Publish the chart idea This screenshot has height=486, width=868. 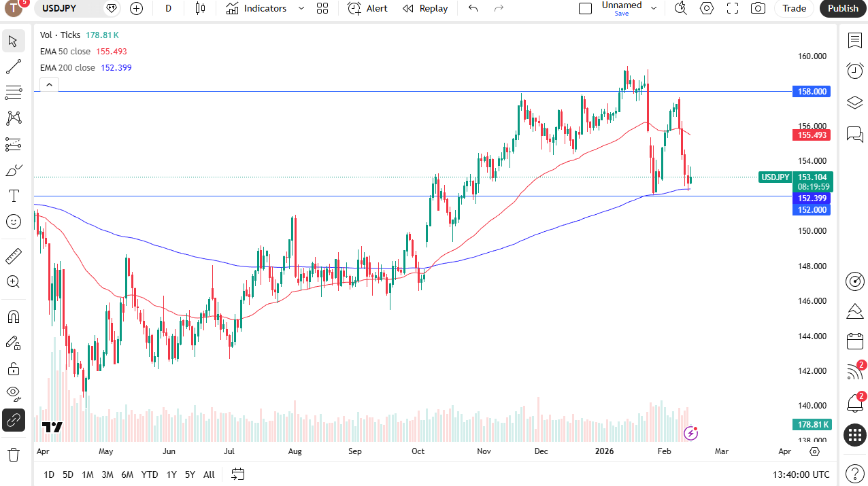pos(844,8)
